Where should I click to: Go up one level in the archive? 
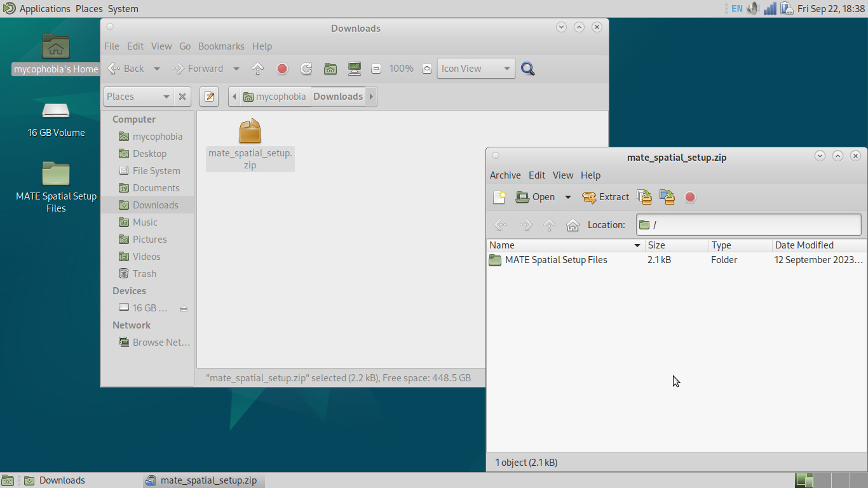click(550, 225)
